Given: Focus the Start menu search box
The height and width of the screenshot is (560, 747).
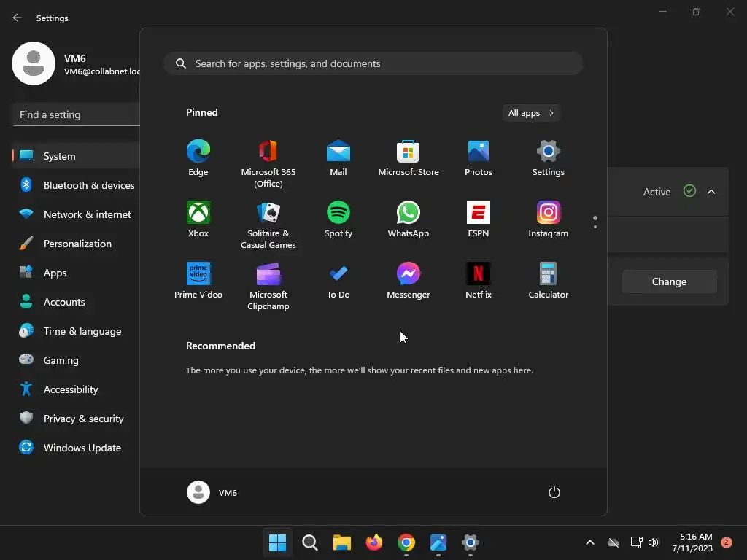Looking at the screenshot, I should pos(373,63).
